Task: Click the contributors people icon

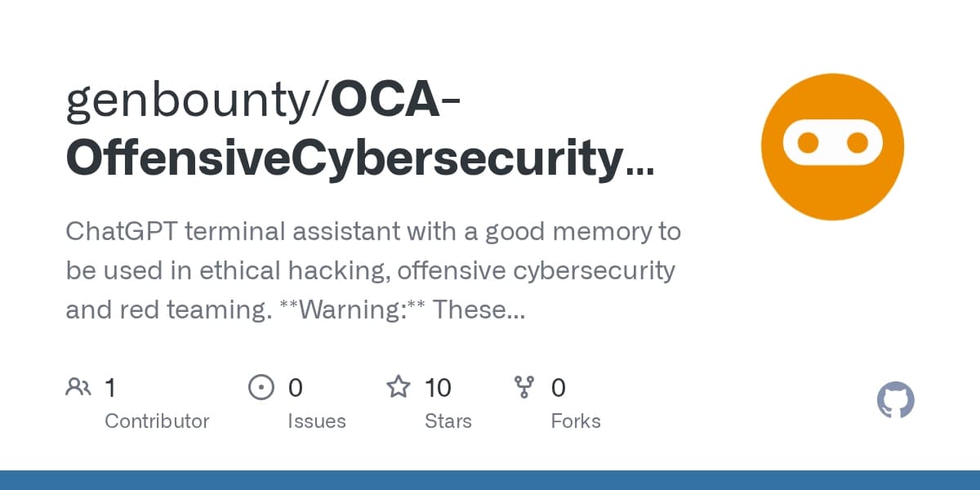Action: point(78,386)
